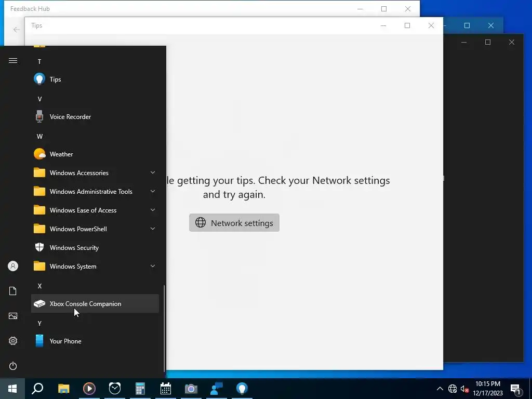Click the Network settings button in Tips

(234, 223)
